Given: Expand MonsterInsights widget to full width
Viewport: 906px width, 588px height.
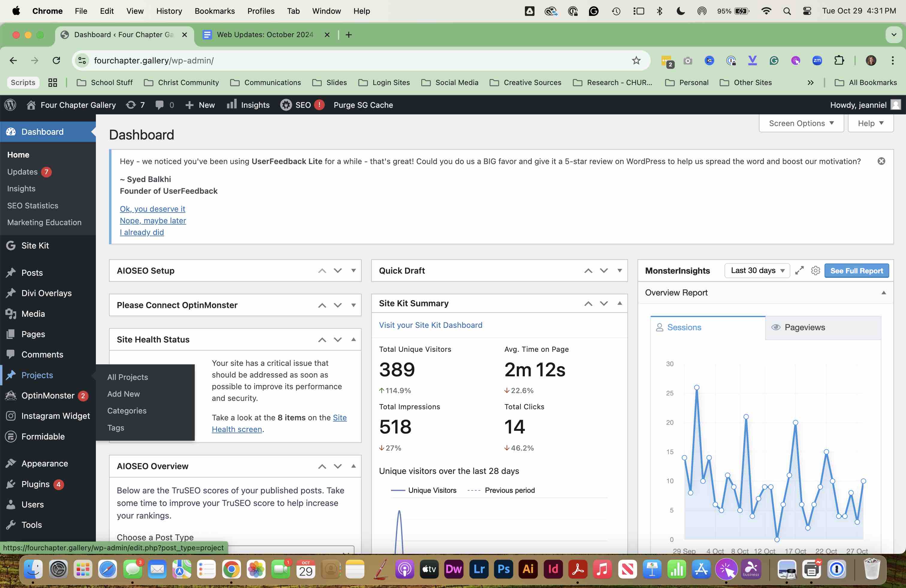Looking at the screenshot, I should (799, 270).
